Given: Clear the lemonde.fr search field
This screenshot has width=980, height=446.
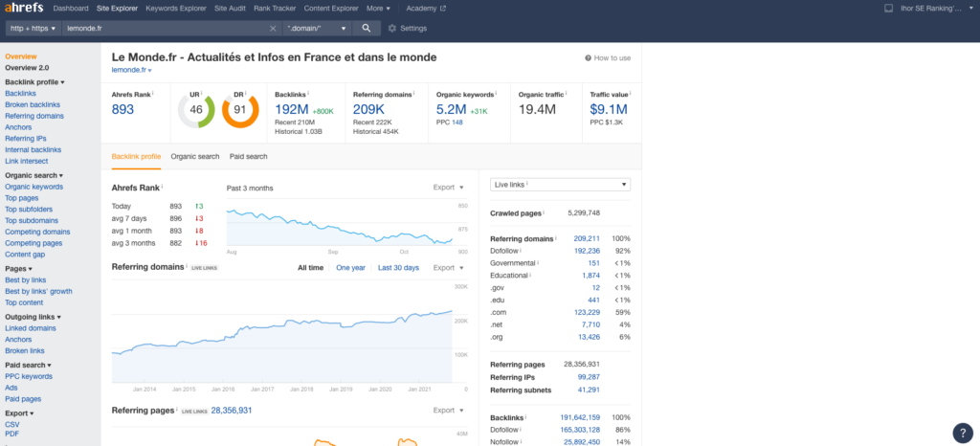Looking at the screenshot, I should tap(273, 28).
